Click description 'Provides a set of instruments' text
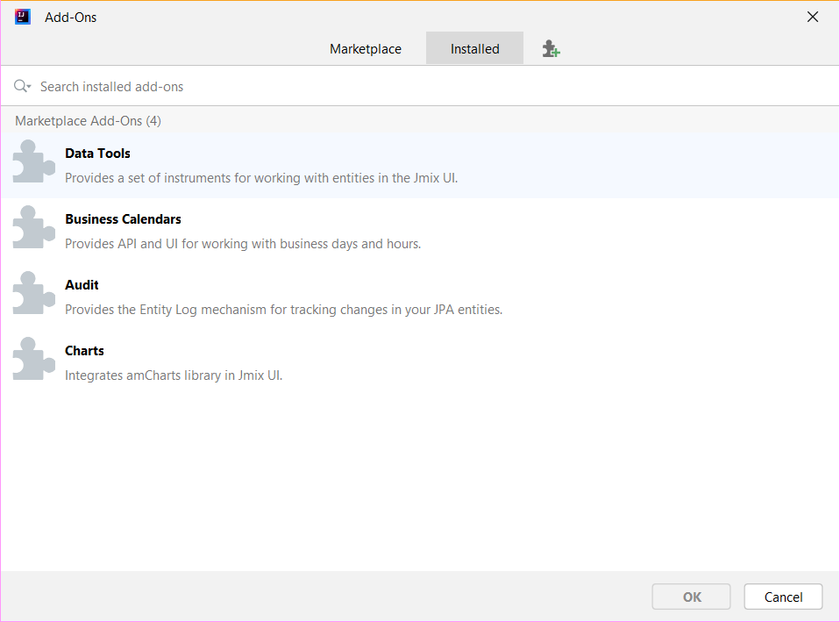Viewport: 840px width, 622px height. pyautogui.click(x=261, y=178)
